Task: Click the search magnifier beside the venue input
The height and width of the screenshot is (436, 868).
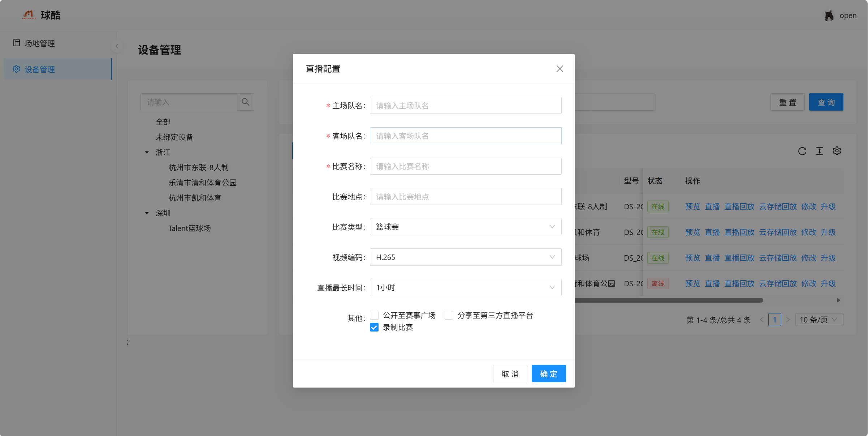Action: pyautogui.click(x=245, y=102)
